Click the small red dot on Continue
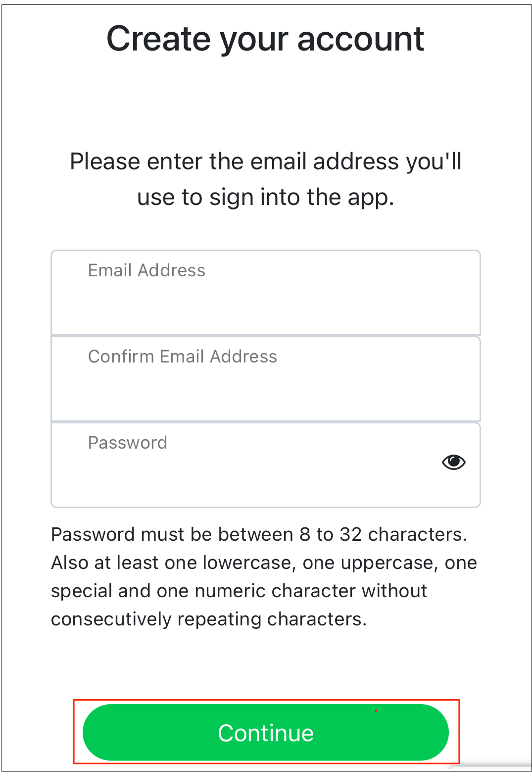The height and width of the screenshot is (772, 532). [376, 711]
